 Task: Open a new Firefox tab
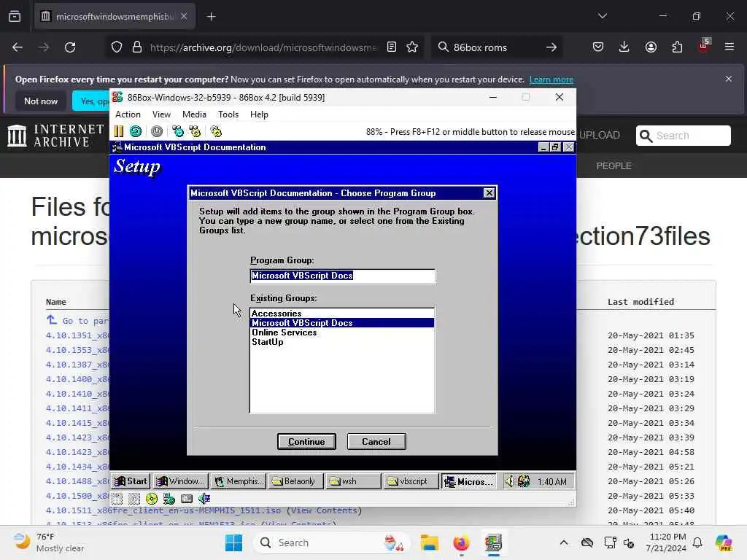click(x=211, y=17)
